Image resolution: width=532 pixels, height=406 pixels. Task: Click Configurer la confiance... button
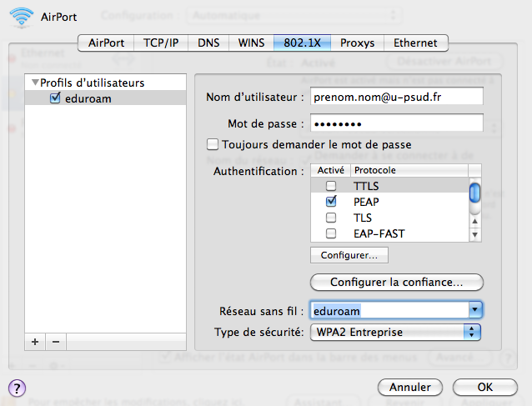point(397,282)
